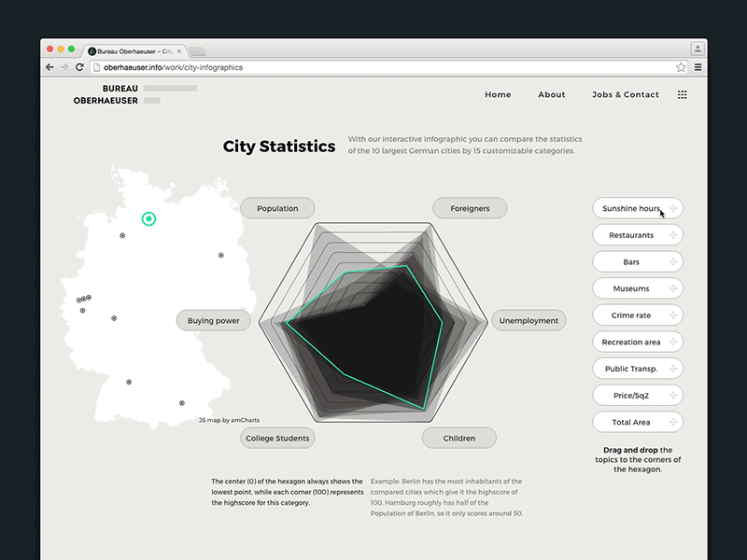The height and width of the screenshot is (560, 747).
Task: Open the site grid menu icon
Action: (x=682, y=94)
